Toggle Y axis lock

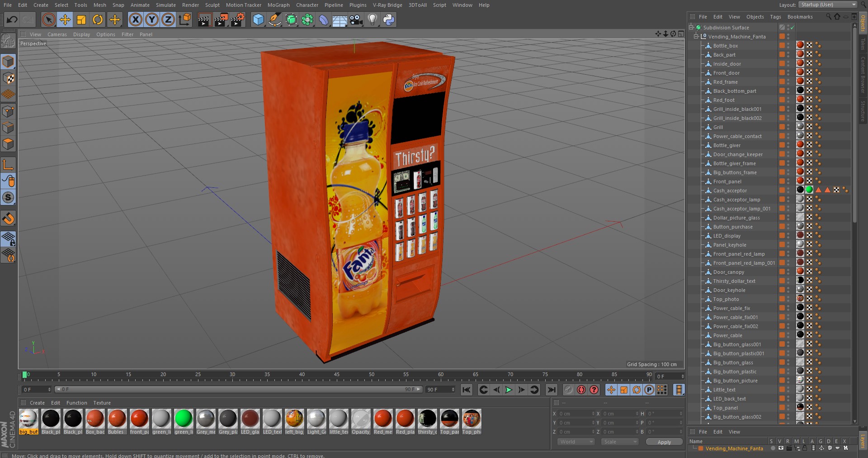(x=152, y=19)
